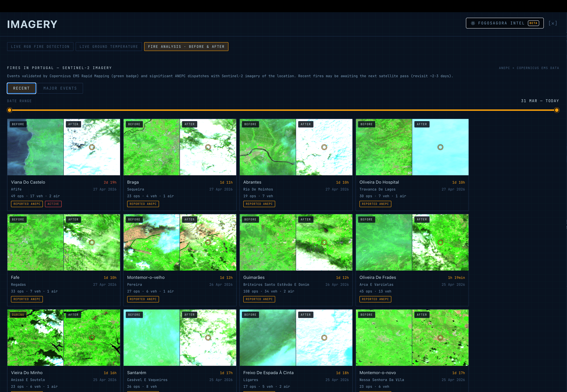Viewport: 567px width, 392px height.
Task: Click the sun icon beside Fogosagora Intel
Action: 473,23
